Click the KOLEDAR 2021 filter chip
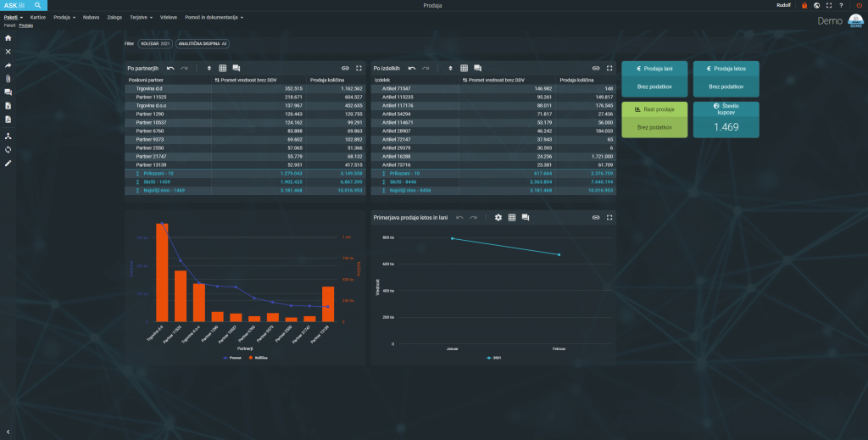This screenshot has width=868, height=440. [156, 42]
